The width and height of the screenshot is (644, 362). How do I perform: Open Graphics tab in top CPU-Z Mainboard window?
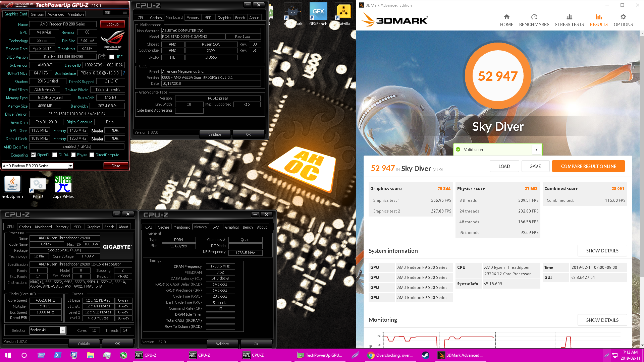[224, 18]
